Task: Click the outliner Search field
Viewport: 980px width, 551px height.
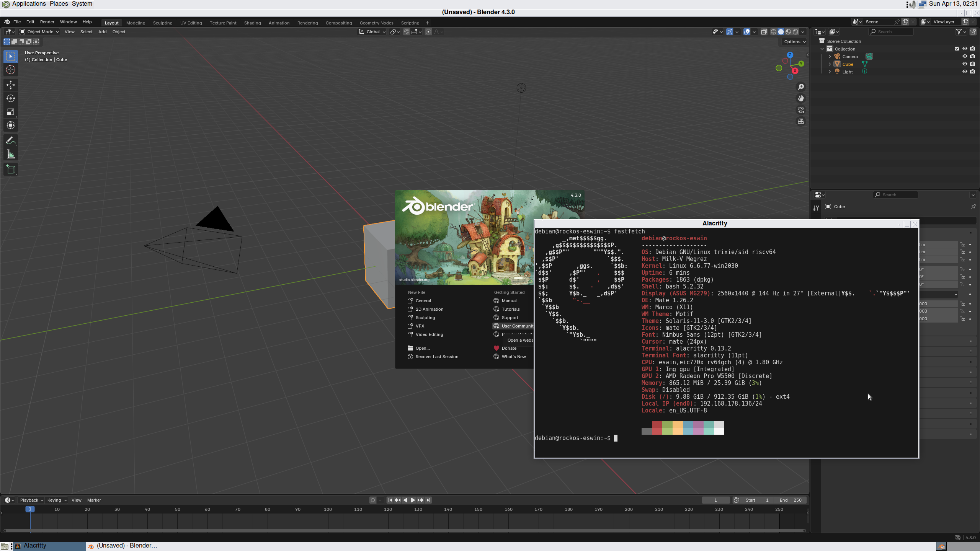Action: (891, 32)
